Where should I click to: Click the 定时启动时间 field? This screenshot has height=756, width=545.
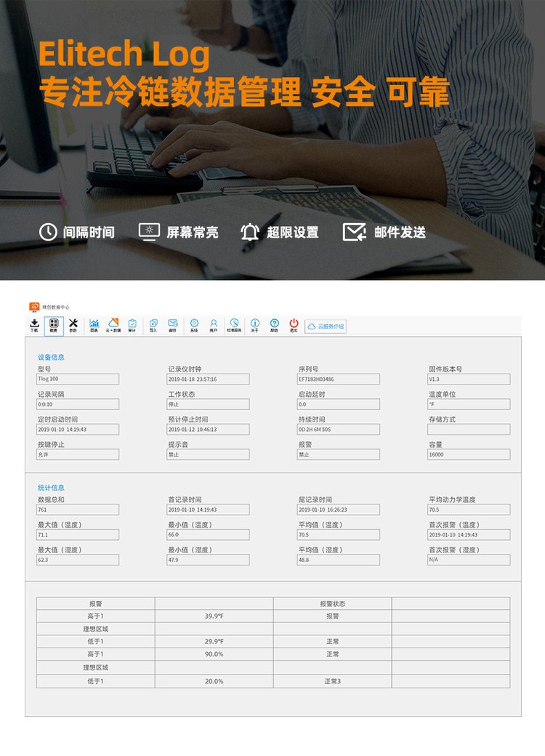[78, 429]
